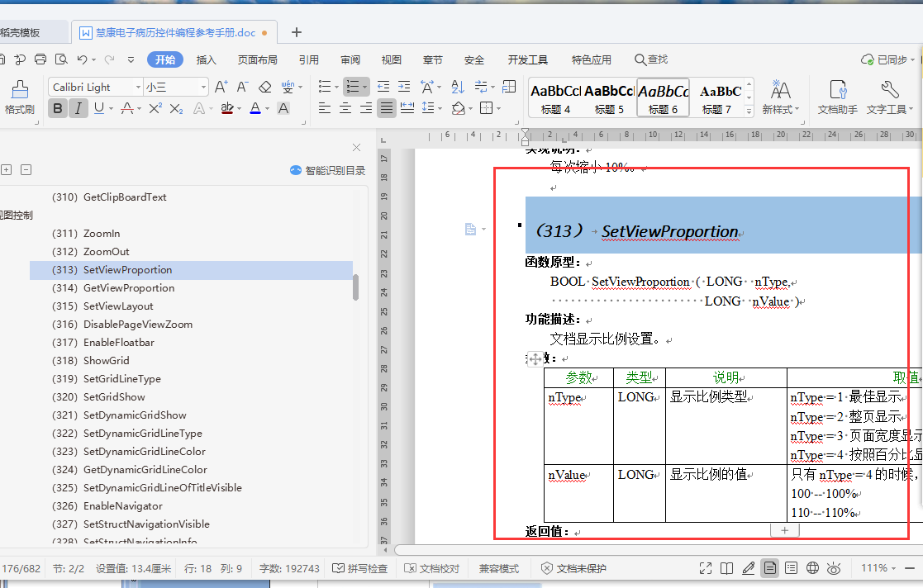Switch to the Insert (插入) ribbon tab

tap(206, 59)
